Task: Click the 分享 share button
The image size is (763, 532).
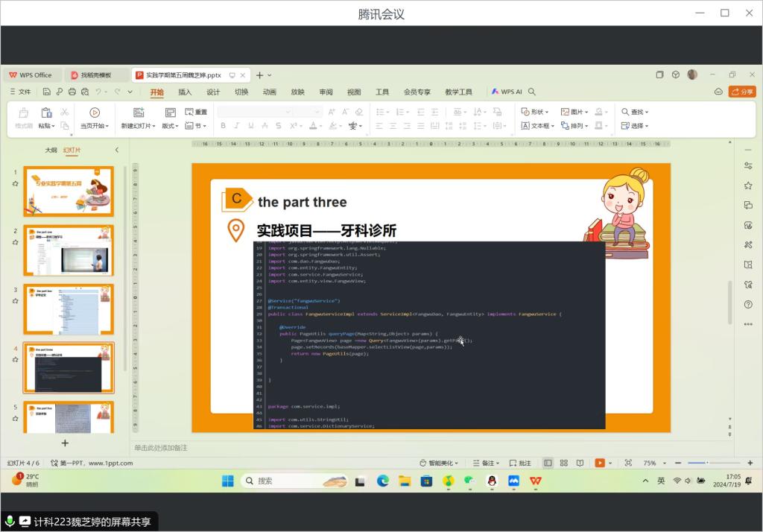Action: pyautogui.click(x=742, y=92)
